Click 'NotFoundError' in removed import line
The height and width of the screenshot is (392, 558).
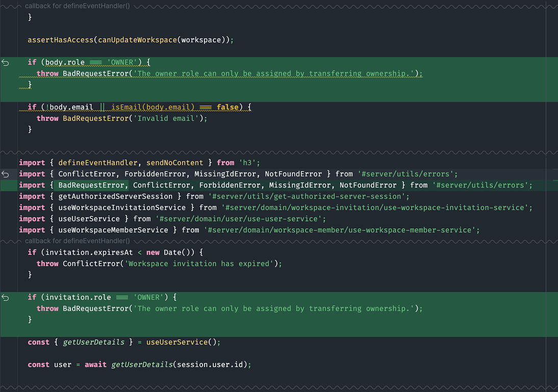[x=293, y=174]
